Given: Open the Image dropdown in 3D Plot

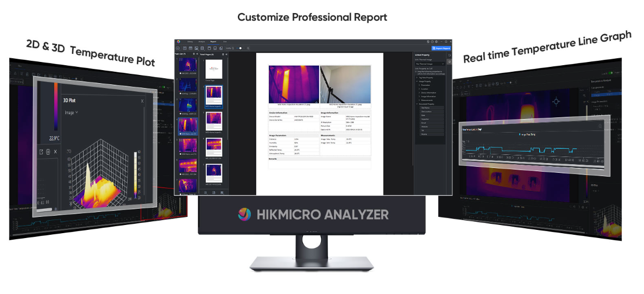Looking at the screenshot, I should pyautogui.click(x=71, y=112).
